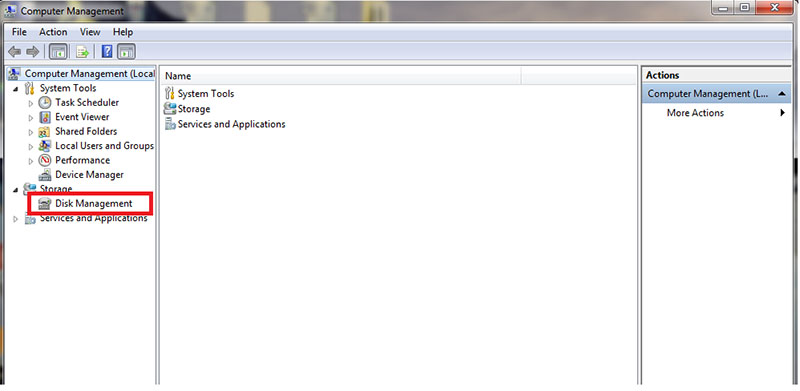This screenshot has width=800, height=391.
Task: Open the Help menu
Action: pos(123,32)
